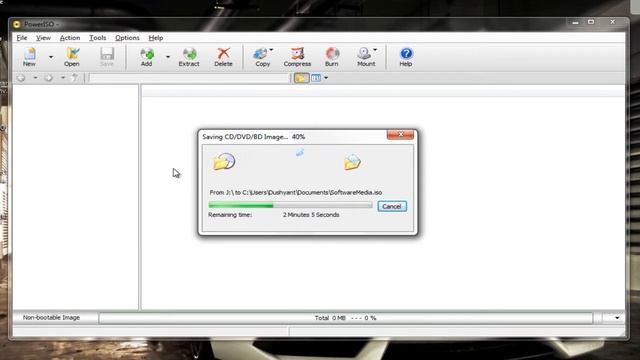640x360 pixels.
Task: Click the '2 Minutes 5 Seconds' remaining time
Action: click(311, 215)
